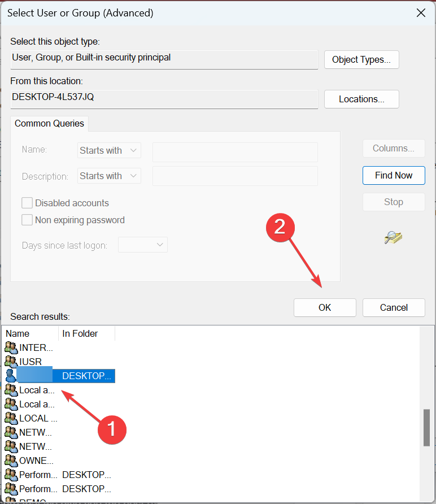
Task: Click the Name query text field
Action: point(235,150)
